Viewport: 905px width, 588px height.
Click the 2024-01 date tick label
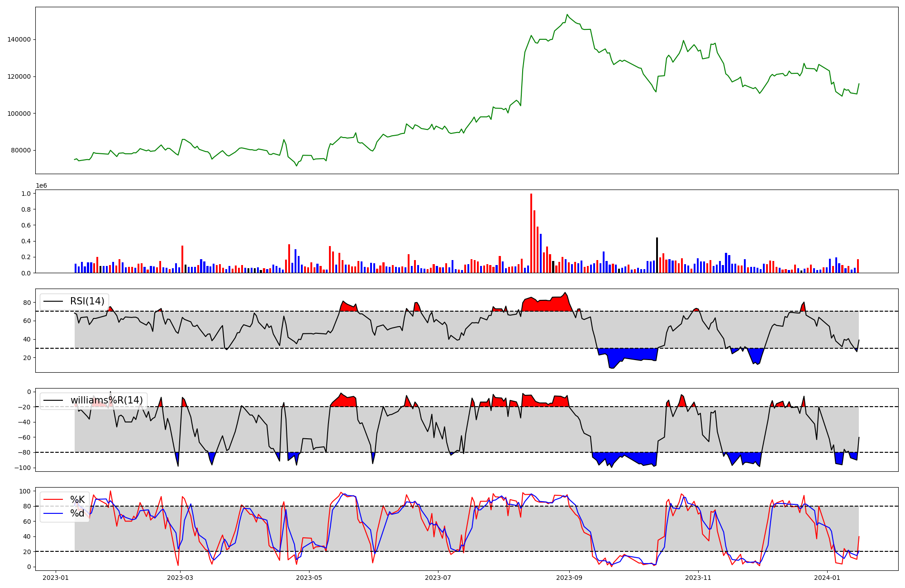(x=827, y=578)
